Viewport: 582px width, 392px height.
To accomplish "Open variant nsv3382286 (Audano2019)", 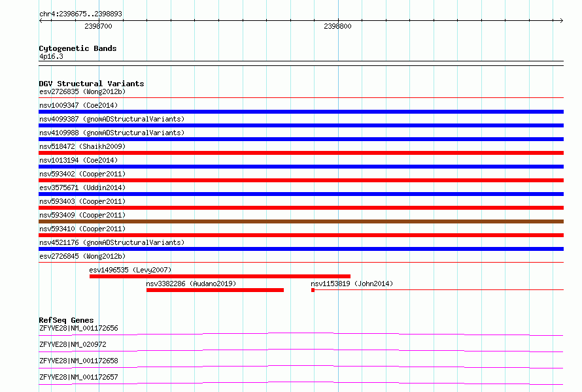I will [191, 284].
